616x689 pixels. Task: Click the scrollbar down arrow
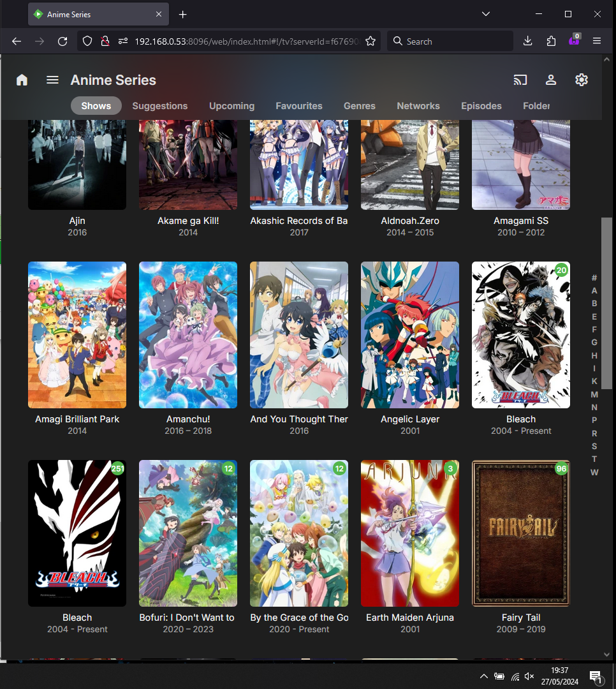[x=607, y=655]
